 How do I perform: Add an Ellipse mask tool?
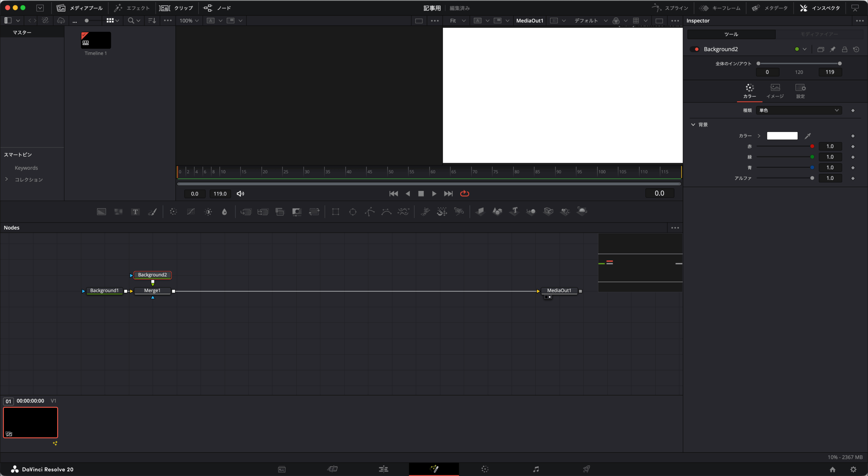(353, 212)
